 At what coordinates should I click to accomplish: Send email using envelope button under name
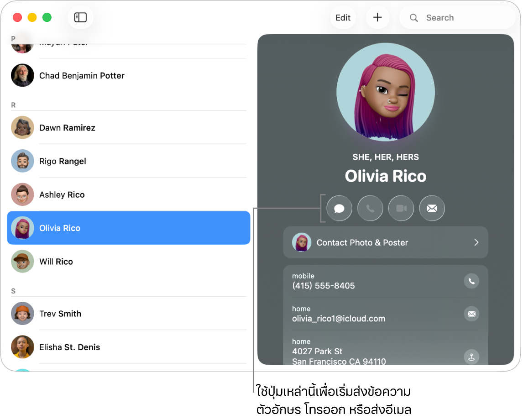[432, 209]
